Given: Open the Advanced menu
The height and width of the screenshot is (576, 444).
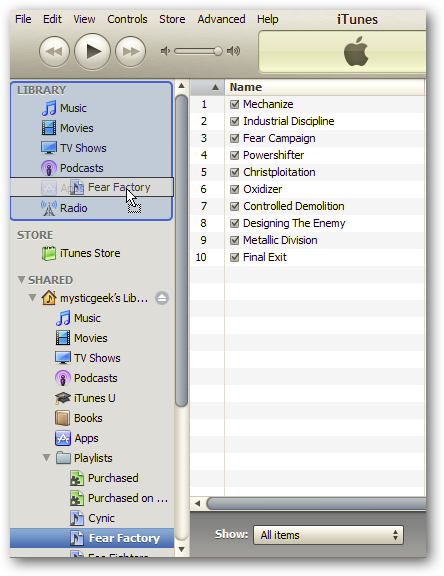Looking at the screenshot, I should pyautogui.click(x=221, y=19).
